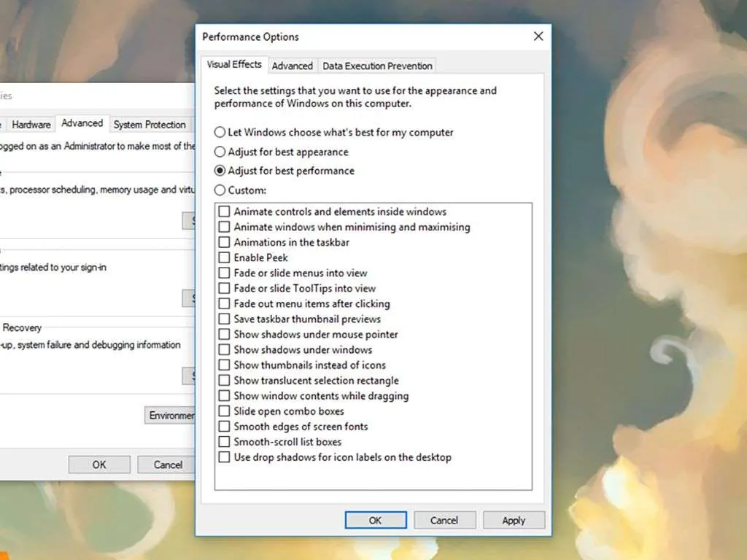
Task: Select Let Windows choose what's best option
Action: click(x=220, y=133)
